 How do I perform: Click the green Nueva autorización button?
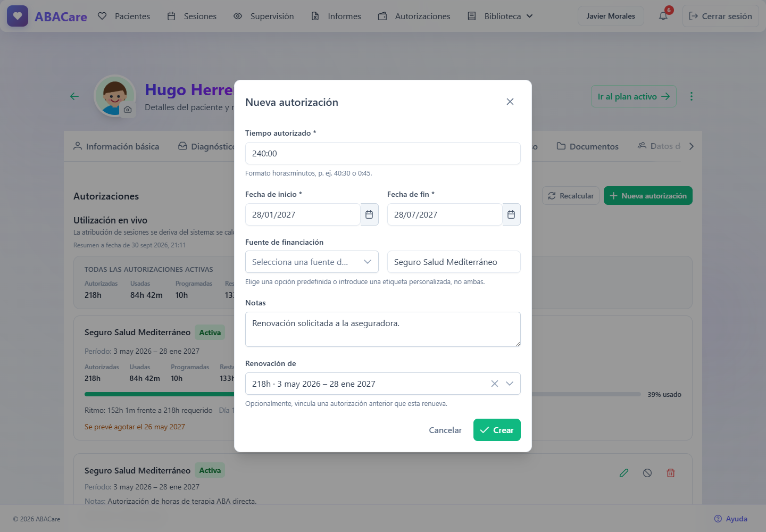[x=648, y=196]
